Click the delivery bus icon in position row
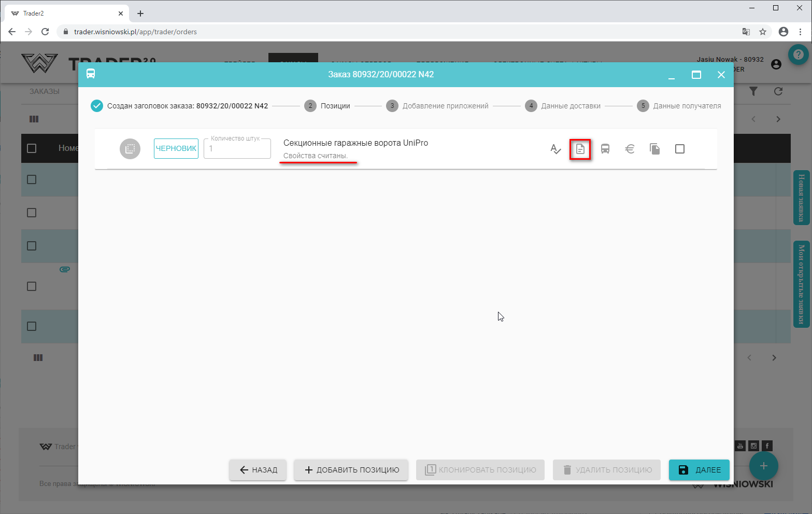 605,149
